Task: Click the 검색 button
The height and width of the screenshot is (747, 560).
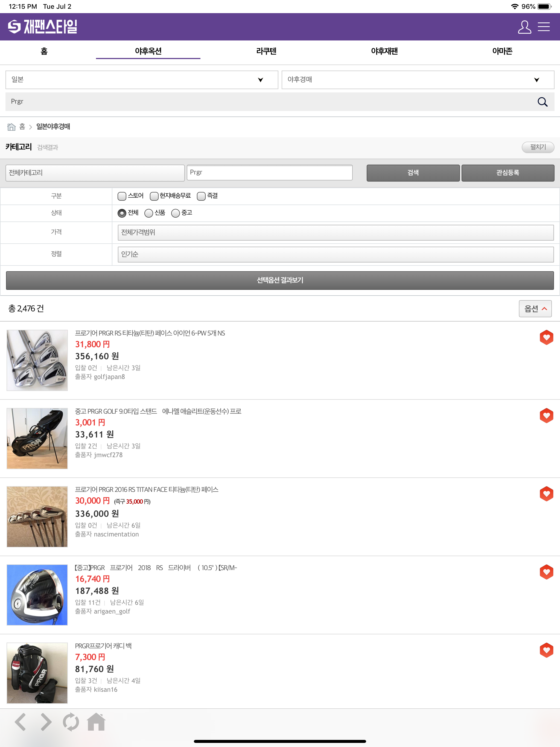Action: point(413,173)
